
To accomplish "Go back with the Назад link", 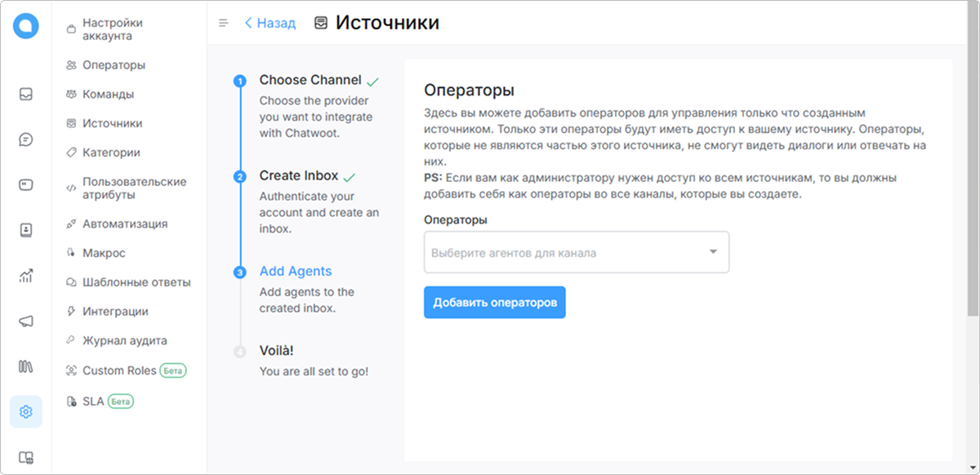I will point(270,23).
